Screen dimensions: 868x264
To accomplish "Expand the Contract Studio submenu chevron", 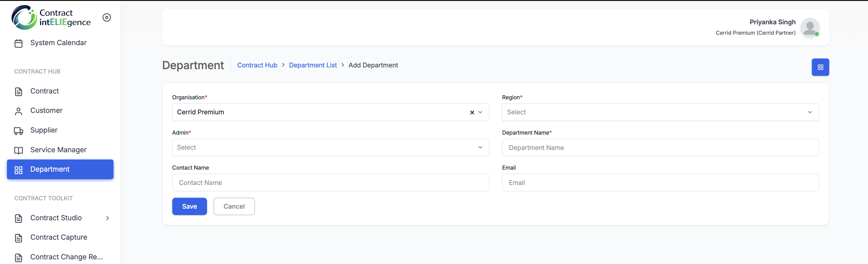I will click(x=107, y=218).
